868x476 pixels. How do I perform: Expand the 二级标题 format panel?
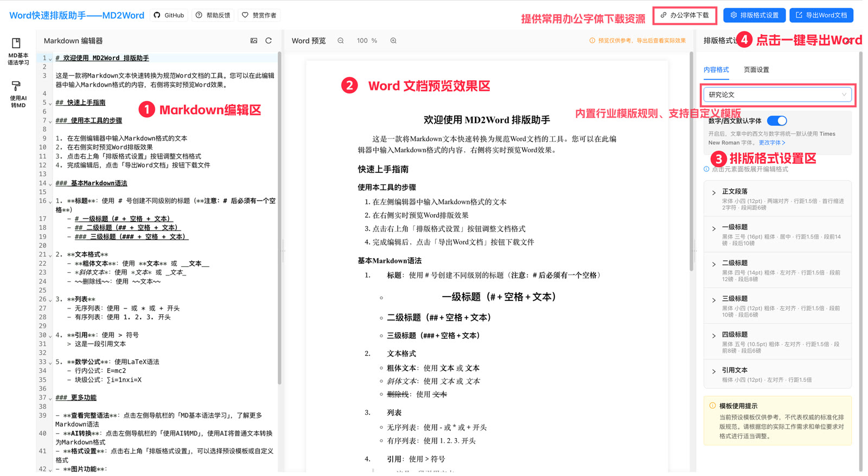(777, 270)
